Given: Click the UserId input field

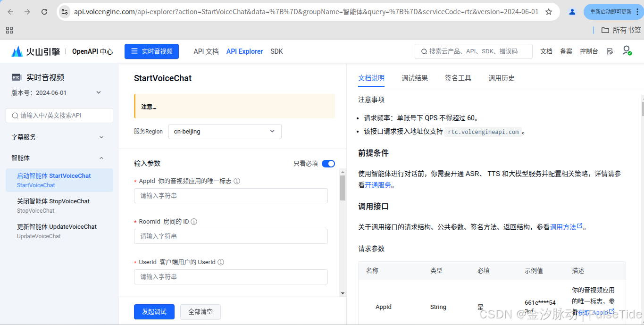Looking at the screenshot, I should [231, 277].
